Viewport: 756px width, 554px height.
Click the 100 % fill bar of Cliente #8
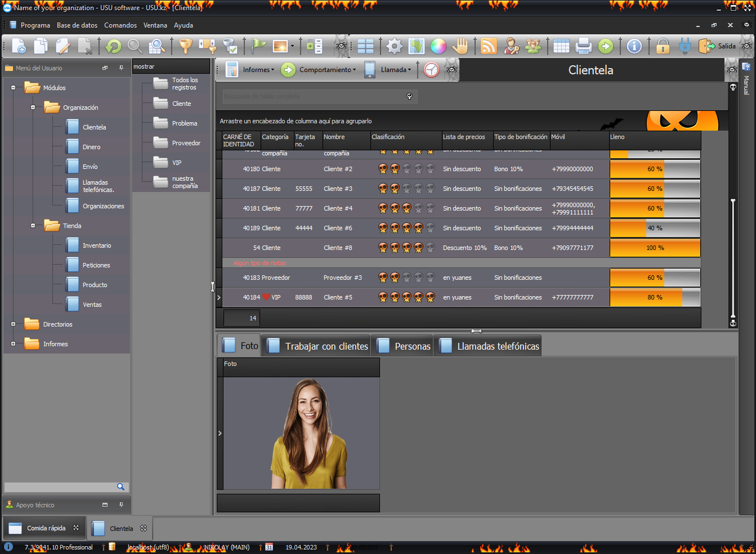tap(655, 248)
